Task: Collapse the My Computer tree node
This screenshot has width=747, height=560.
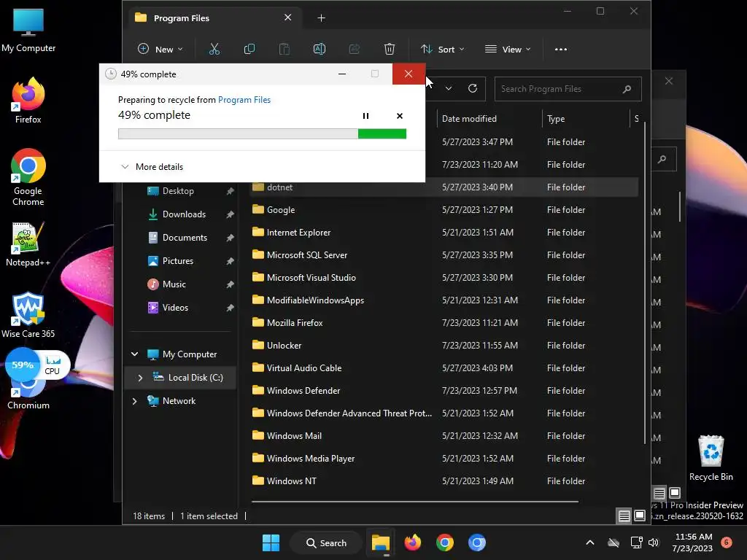Action: pyautogui.click(x=135, y=354)
